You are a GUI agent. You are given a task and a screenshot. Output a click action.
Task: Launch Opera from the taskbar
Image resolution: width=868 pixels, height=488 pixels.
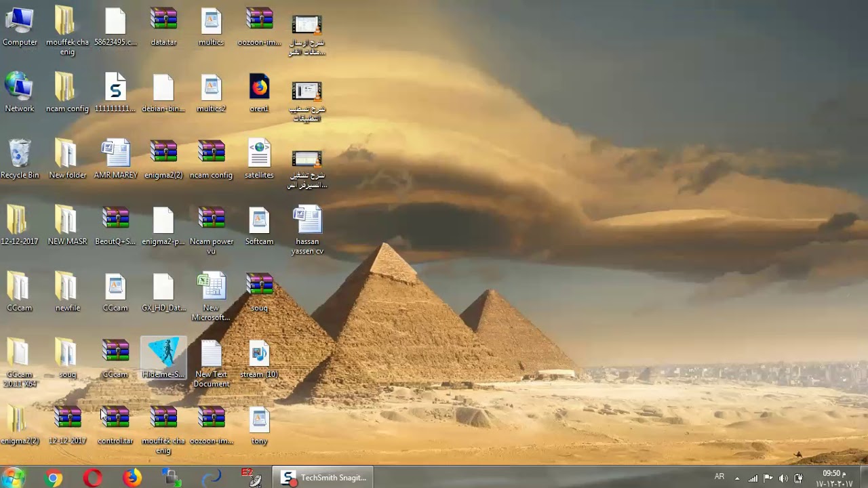93,478
